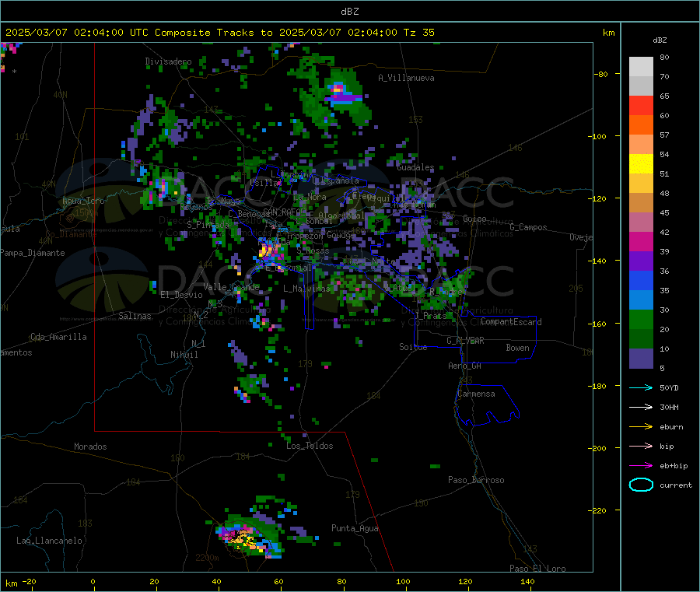Click the 50YD cyan arrow legend icon
Screen dimensions: 700x592
tap(641, 387)
